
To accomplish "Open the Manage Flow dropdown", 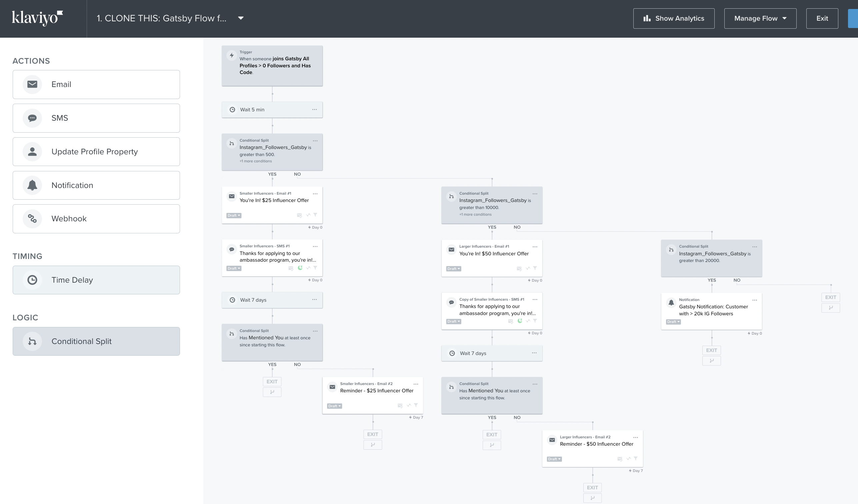I will (760, 18).
